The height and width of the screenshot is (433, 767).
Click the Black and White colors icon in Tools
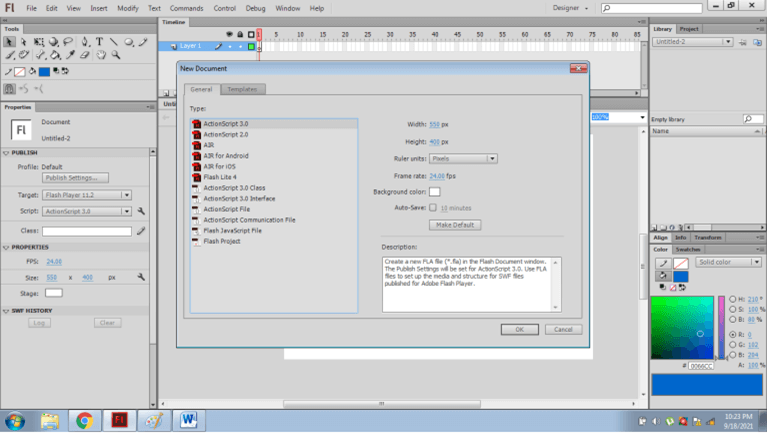56,71
